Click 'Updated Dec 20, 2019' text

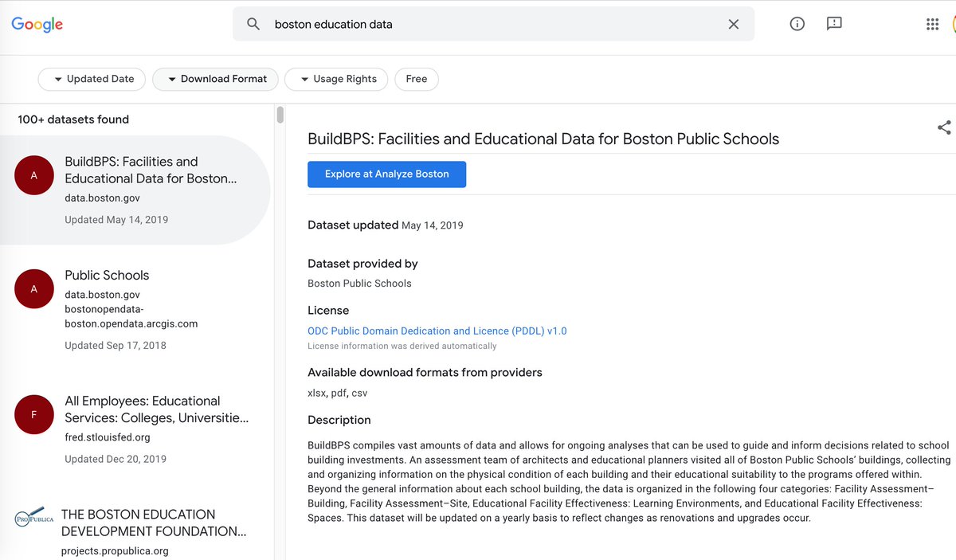116,459
